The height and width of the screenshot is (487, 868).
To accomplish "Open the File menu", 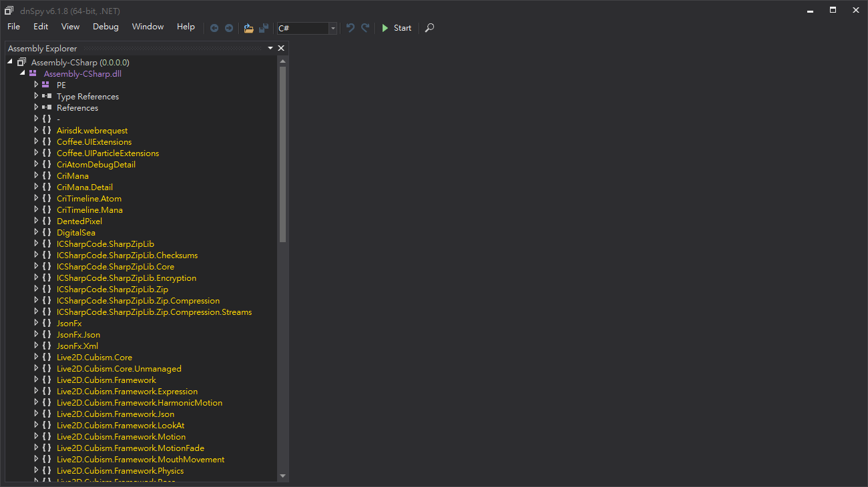I will 14,27.
